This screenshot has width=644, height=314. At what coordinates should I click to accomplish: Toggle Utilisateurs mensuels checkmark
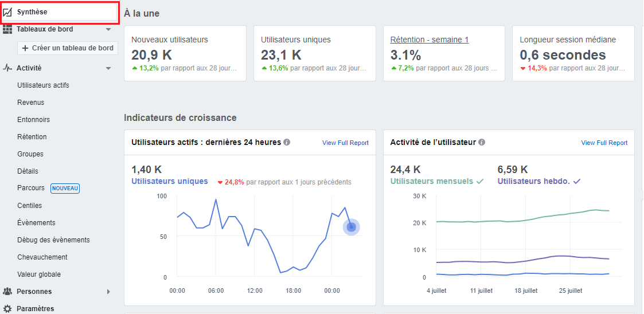[480, 182]
